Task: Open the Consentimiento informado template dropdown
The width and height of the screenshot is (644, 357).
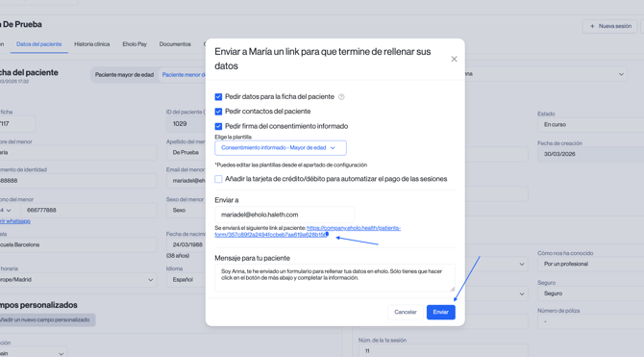Action: (x=281, y=147)
